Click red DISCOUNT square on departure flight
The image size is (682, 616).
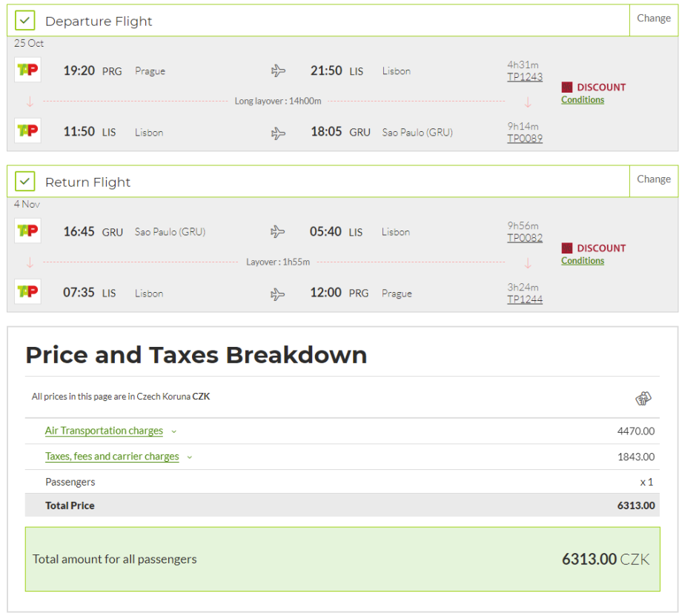567,87
